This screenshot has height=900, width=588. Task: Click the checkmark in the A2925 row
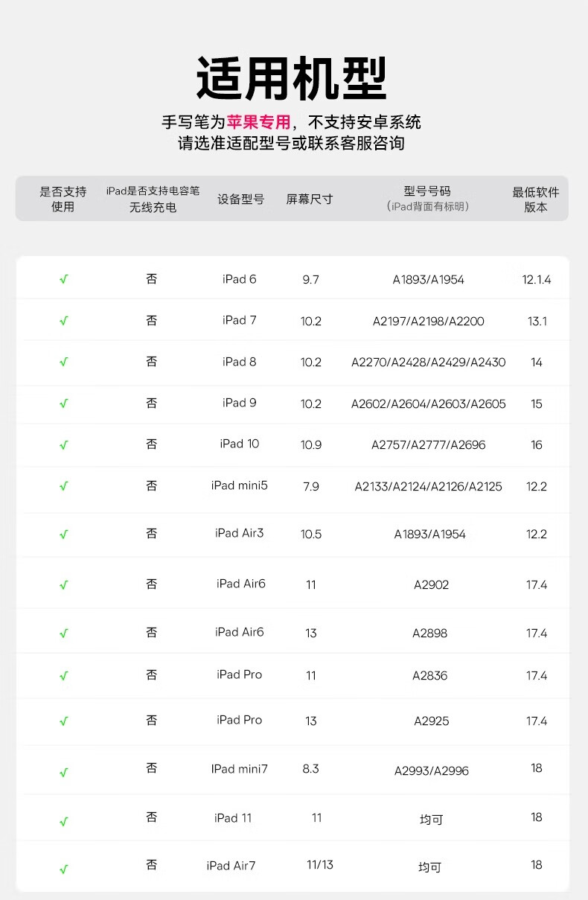point(63,721)
